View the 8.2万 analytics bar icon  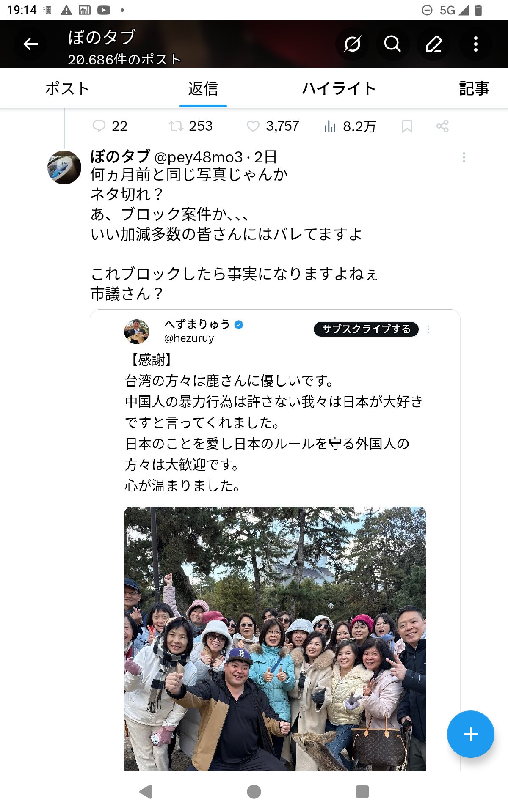[x=330, y=126]
